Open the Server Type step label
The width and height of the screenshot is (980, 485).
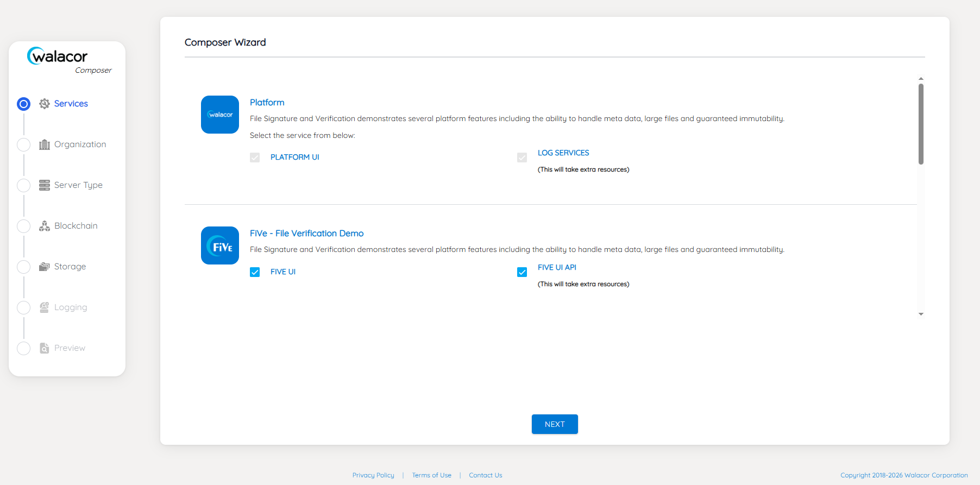click(78, 185)
